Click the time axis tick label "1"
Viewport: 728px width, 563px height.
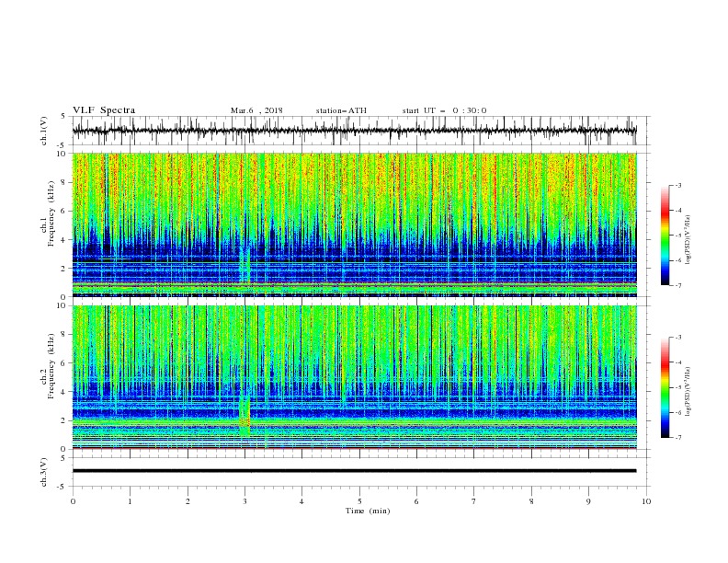[130, 501]
